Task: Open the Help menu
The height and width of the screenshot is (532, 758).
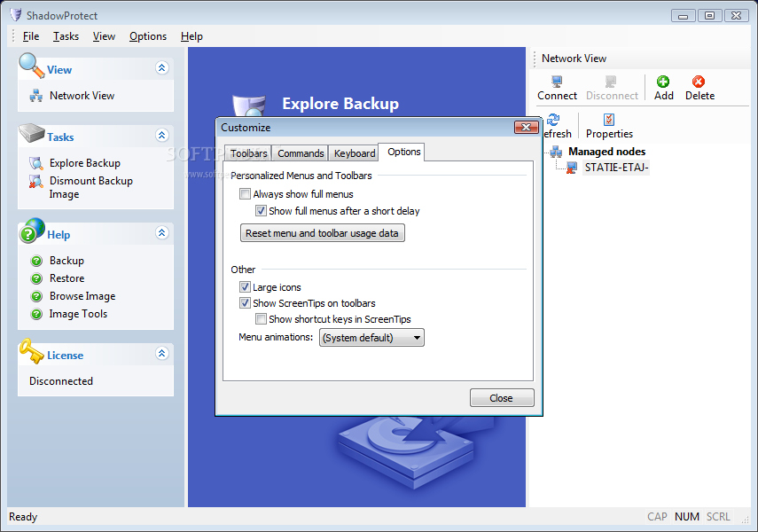Action: click(191, 36)
